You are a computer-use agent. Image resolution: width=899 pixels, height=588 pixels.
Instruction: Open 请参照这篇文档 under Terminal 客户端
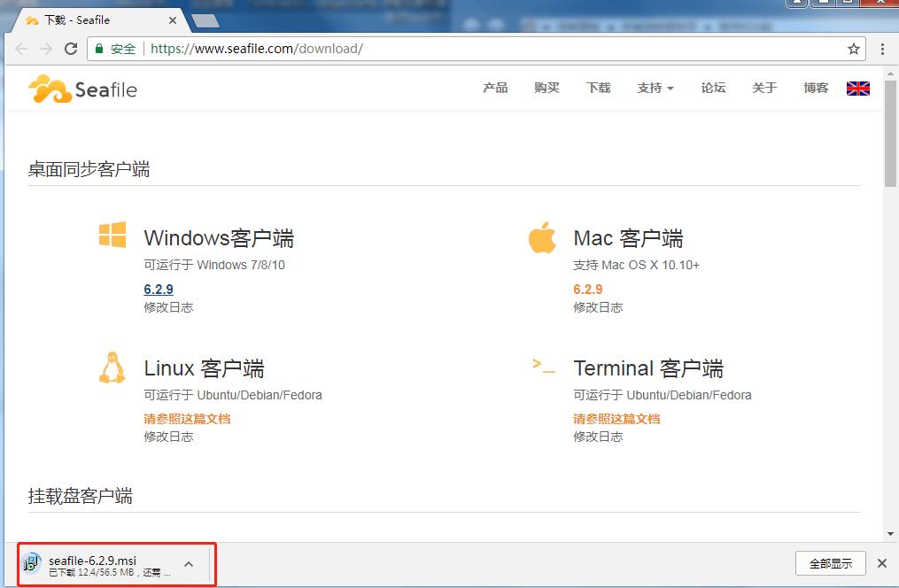616,419
